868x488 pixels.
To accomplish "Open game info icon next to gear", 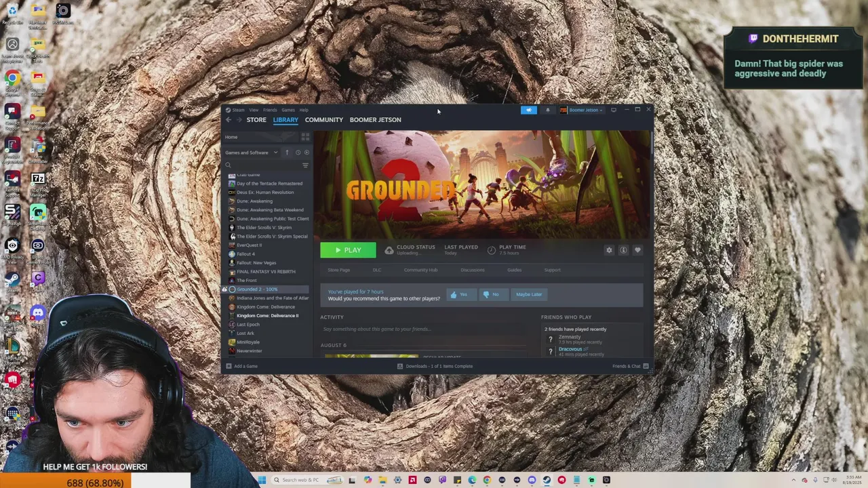I will [x=623, y=250].
